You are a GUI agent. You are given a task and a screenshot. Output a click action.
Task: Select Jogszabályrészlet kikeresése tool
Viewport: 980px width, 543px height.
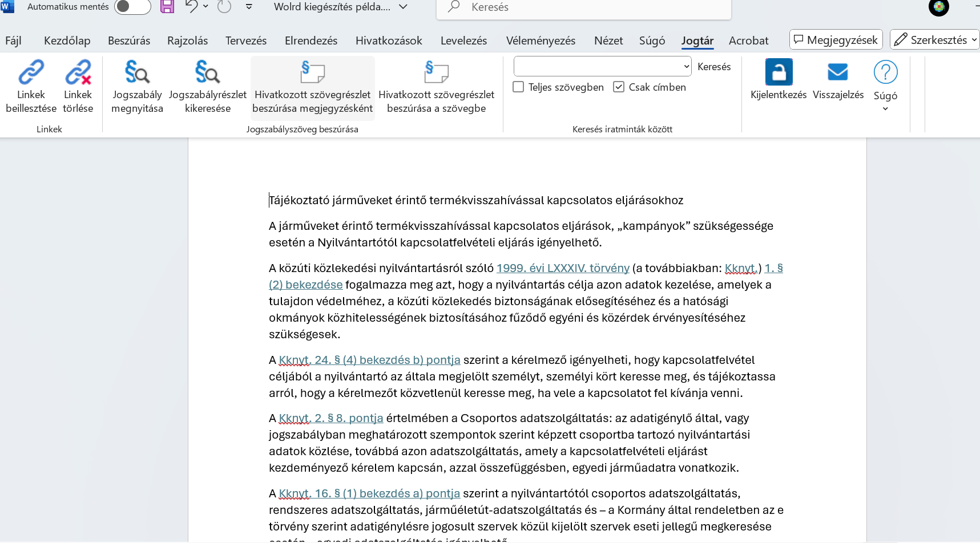click(207, 72)
